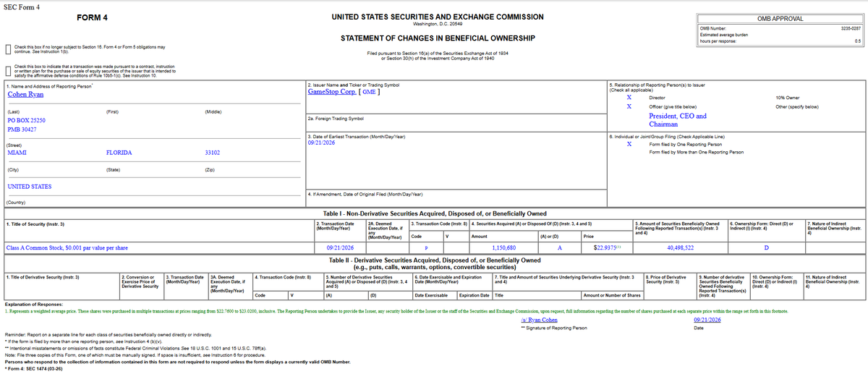This screenshot has width=868, height=382.
Task: Click the 'FORM 4' title
Action: coord(92,17)
